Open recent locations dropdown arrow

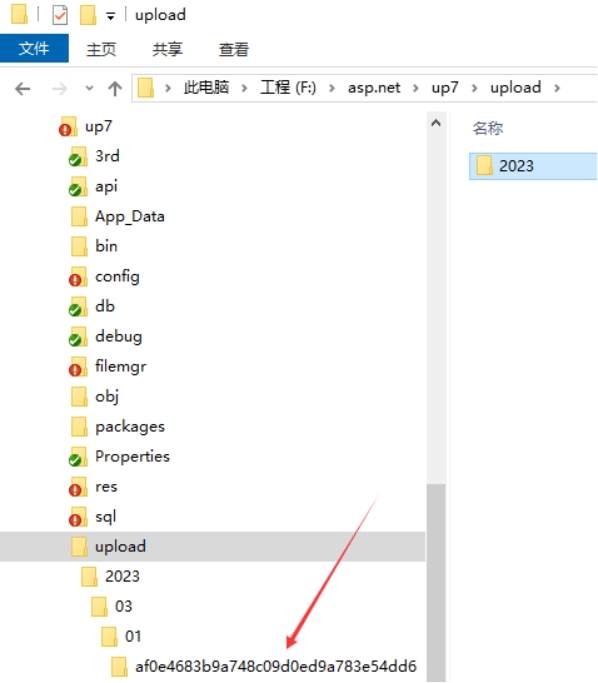(x=89, y=88)
